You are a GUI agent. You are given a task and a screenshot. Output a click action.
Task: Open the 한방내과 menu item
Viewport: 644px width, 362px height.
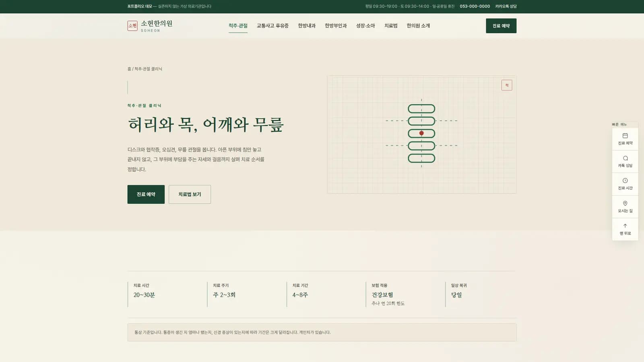tap(307, 26)
